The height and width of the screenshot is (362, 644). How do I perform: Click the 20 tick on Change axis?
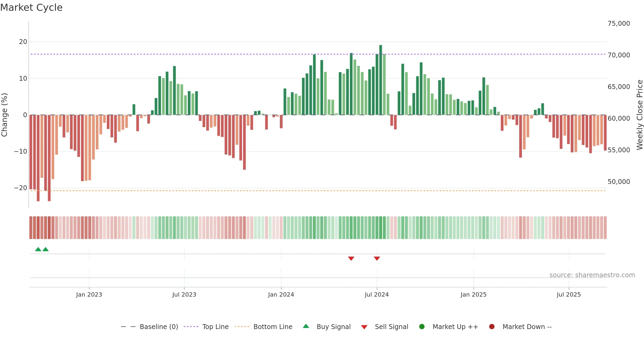coord(23,42)
